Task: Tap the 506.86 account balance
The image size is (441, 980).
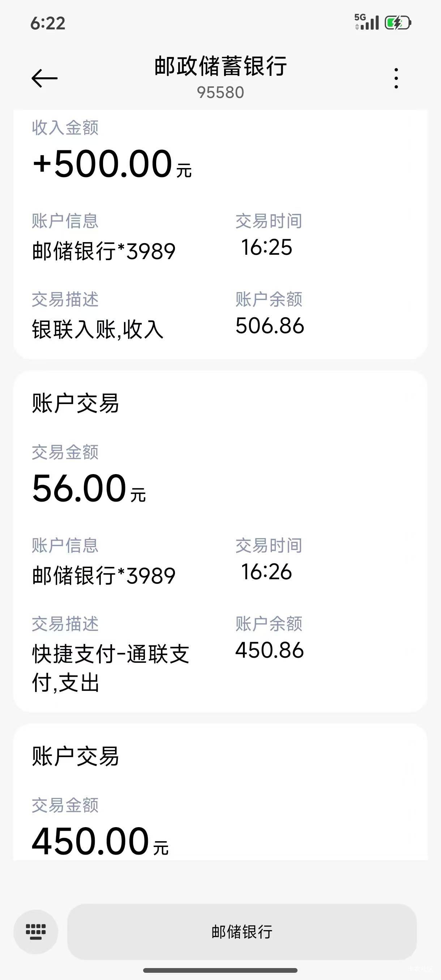Action: pyautogui.click(x=270, y=326)
